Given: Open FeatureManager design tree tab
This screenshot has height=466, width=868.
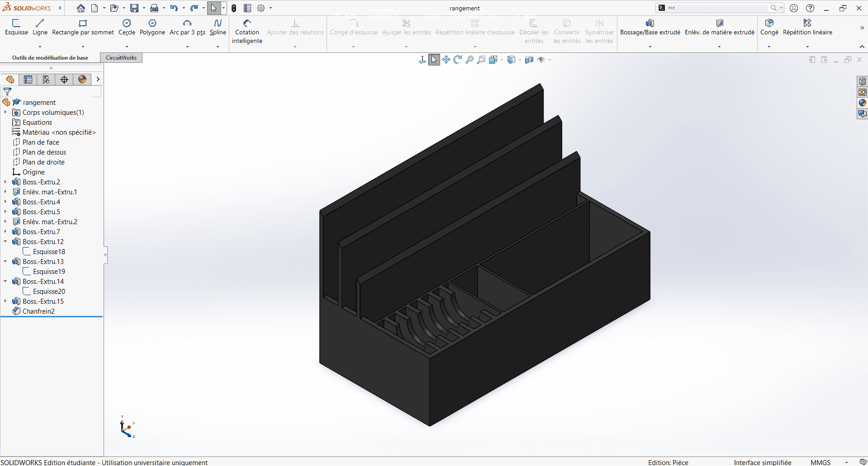Looking at the screenshot, I should [x=10, y=80].
